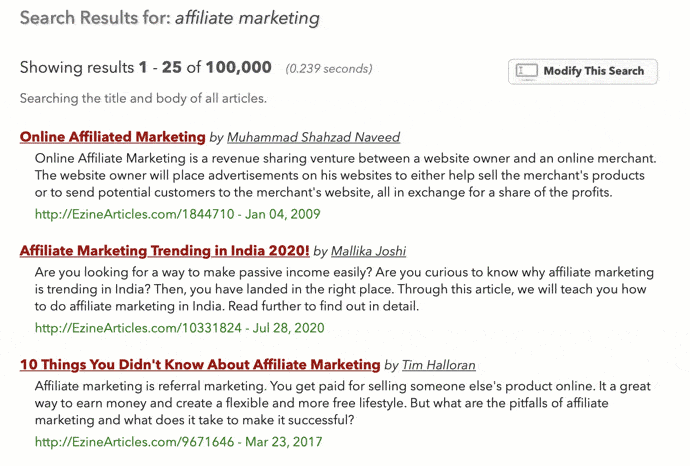Screen dimensions: 690x466
Task: Click the EzineArticles.com/10331824 URL text
Action: click(x=138, y=328)
